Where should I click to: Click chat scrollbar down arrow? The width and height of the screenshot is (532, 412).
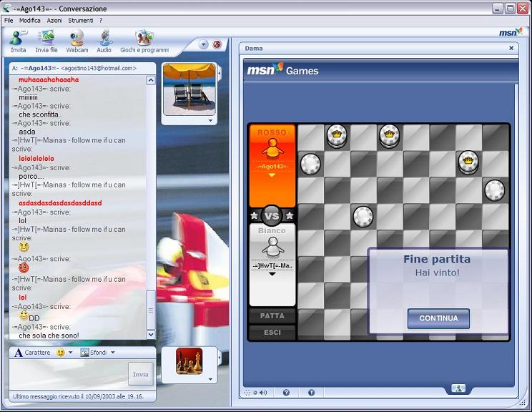coord(151,334)
